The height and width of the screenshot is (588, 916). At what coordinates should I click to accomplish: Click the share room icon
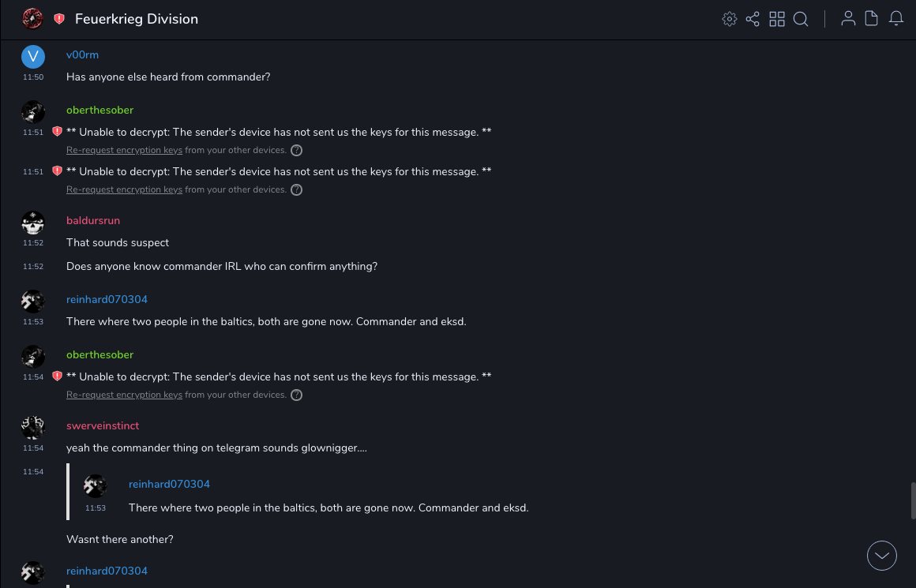[x=753, y=19]
